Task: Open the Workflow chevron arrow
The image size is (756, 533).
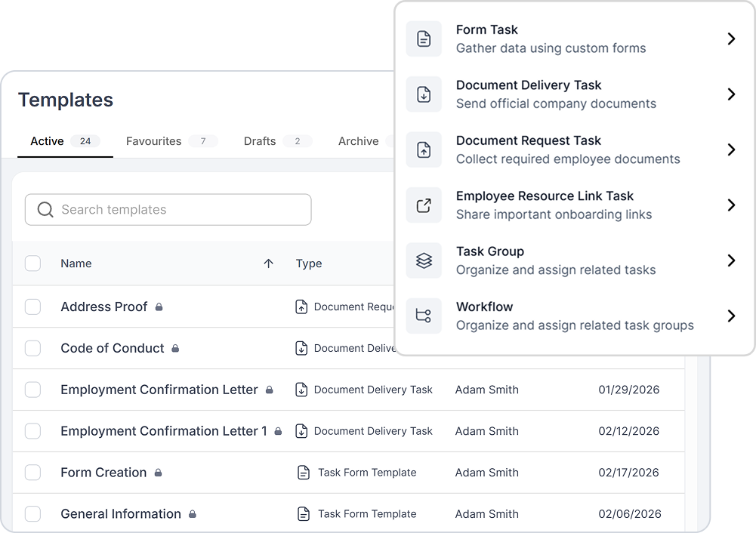Action: pos(731,316)
